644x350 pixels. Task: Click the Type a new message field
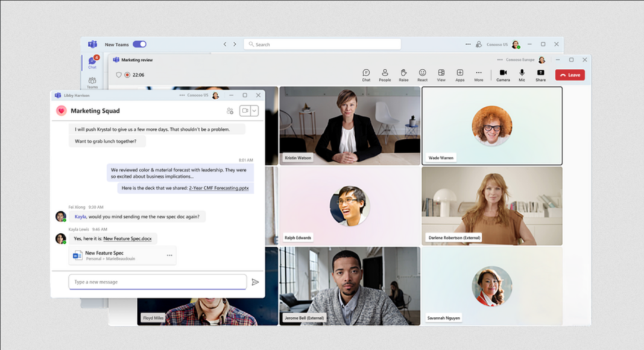157,282
